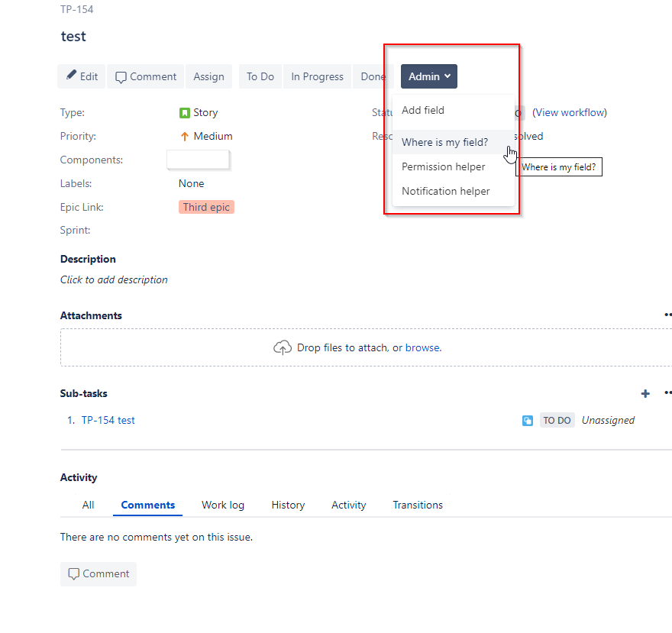Image resolution: width=672 pixels, height=633 pixels.
Task: Collapse the Admin dropdown menu
Action: [429, 76]
